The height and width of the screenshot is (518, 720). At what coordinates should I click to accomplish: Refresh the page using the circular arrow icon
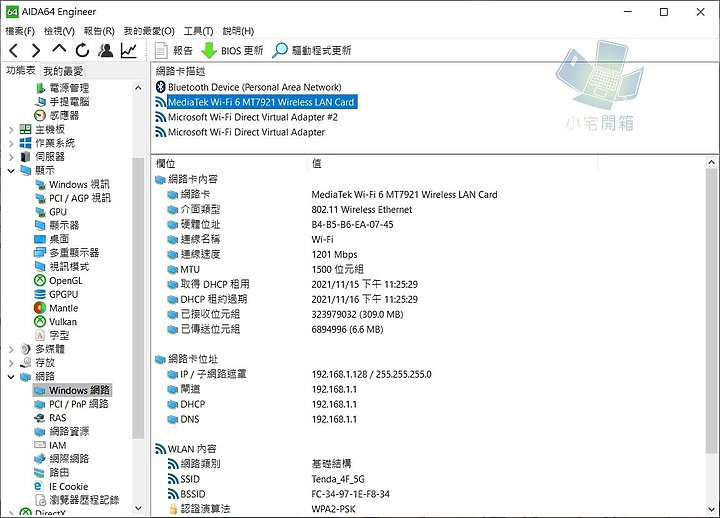click(x=82, y=50)
